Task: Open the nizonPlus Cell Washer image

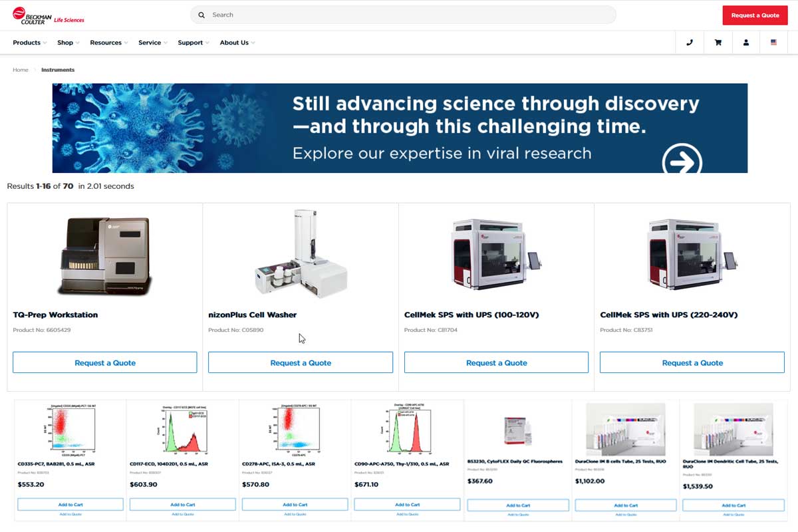Action: click(301, 254)
